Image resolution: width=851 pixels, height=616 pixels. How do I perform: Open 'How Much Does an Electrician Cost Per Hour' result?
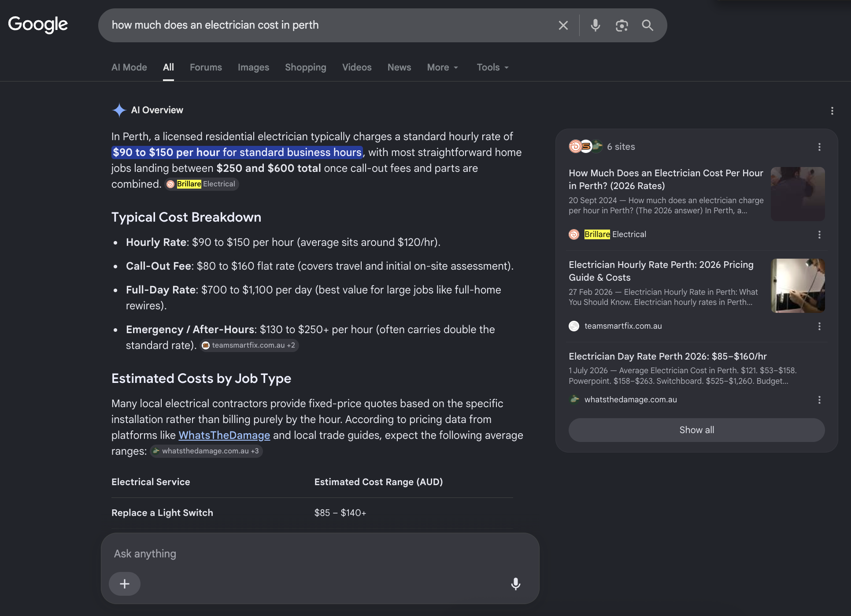[x=666, y=179]
